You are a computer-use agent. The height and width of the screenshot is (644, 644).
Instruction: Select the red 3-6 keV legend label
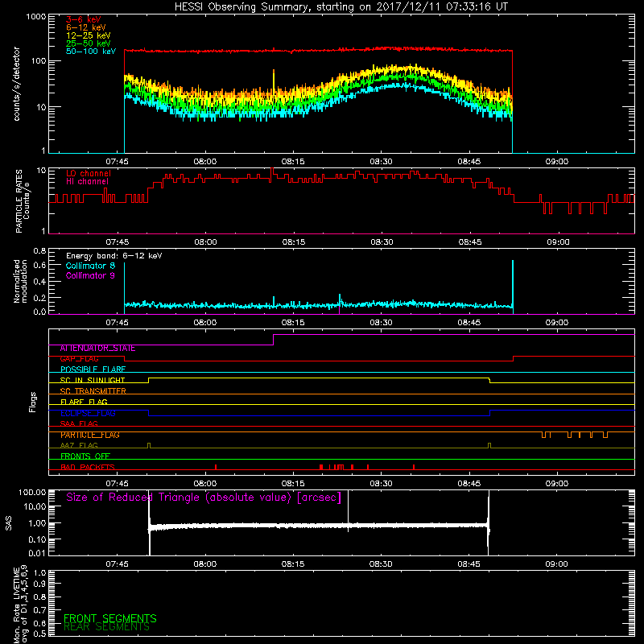pos(83,19)
